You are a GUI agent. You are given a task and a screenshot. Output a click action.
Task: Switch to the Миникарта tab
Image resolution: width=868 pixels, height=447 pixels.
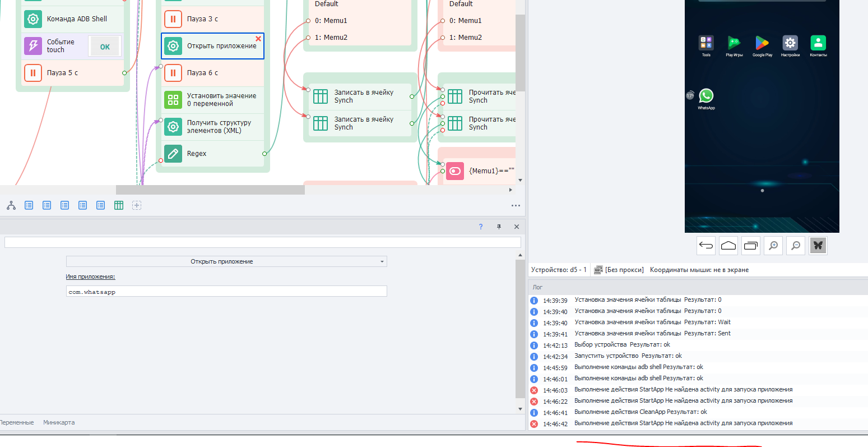59,422
